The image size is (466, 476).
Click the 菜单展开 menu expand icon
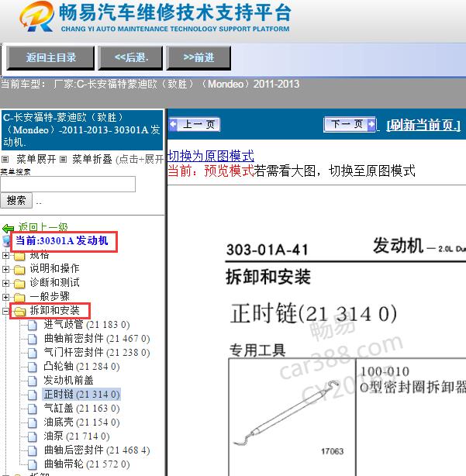tap(5, 159)
